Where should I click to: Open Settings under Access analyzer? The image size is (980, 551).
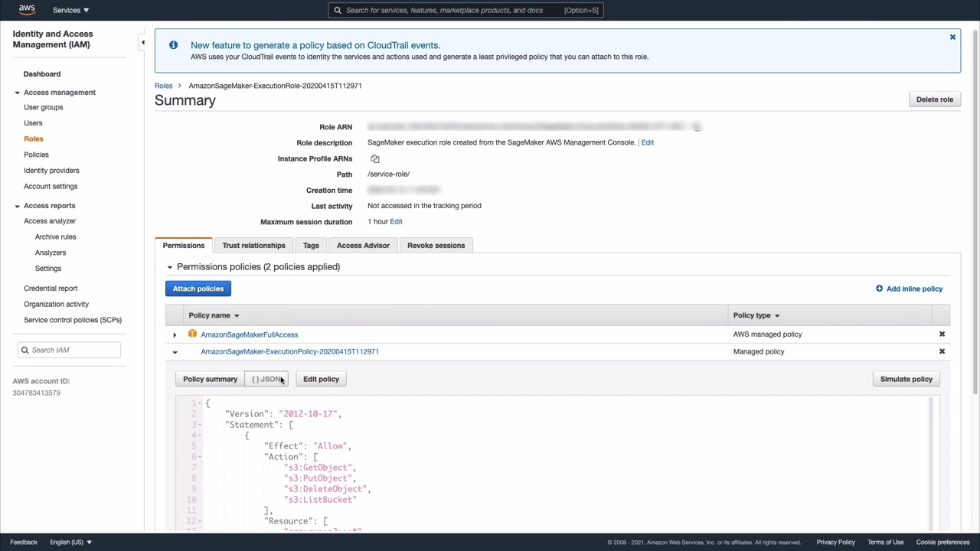pyautogui.click(x=48, y=269)
